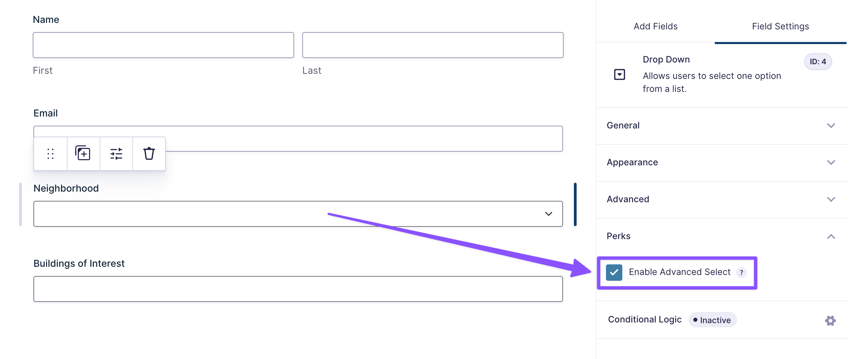Open the Neighborhood dropdown
This screenshot has height=359, width=868.
tap(298, 214)
